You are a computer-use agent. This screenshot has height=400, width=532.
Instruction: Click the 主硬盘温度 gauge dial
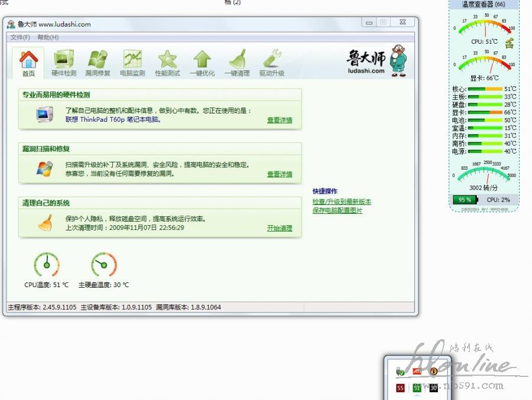[x=104, y=265]
